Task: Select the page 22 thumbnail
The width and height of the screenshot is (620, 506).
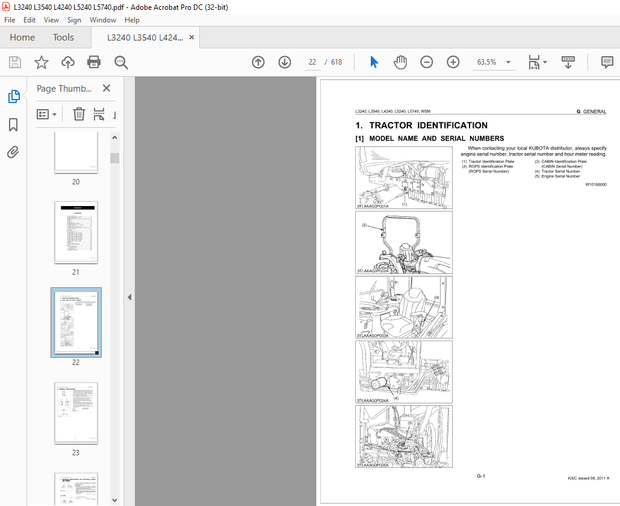Action: [x=76, y=323]
